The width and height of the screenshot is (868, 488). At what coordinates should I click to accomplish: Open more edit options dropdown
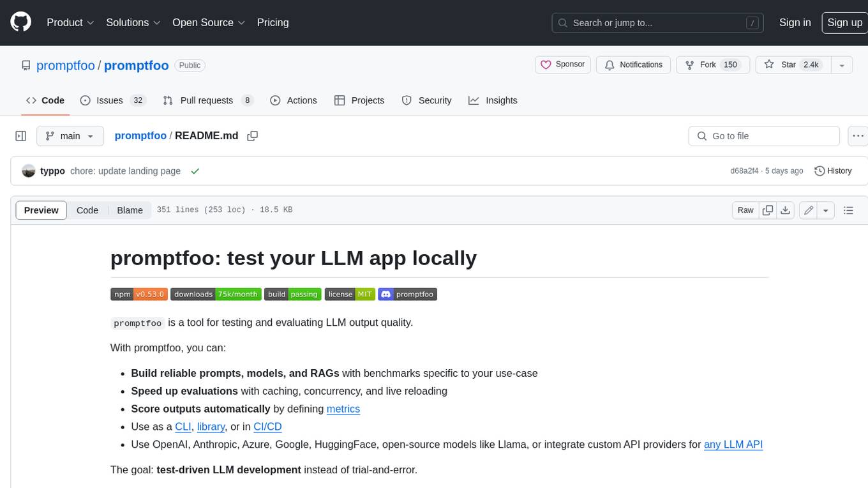click(826, 210)
